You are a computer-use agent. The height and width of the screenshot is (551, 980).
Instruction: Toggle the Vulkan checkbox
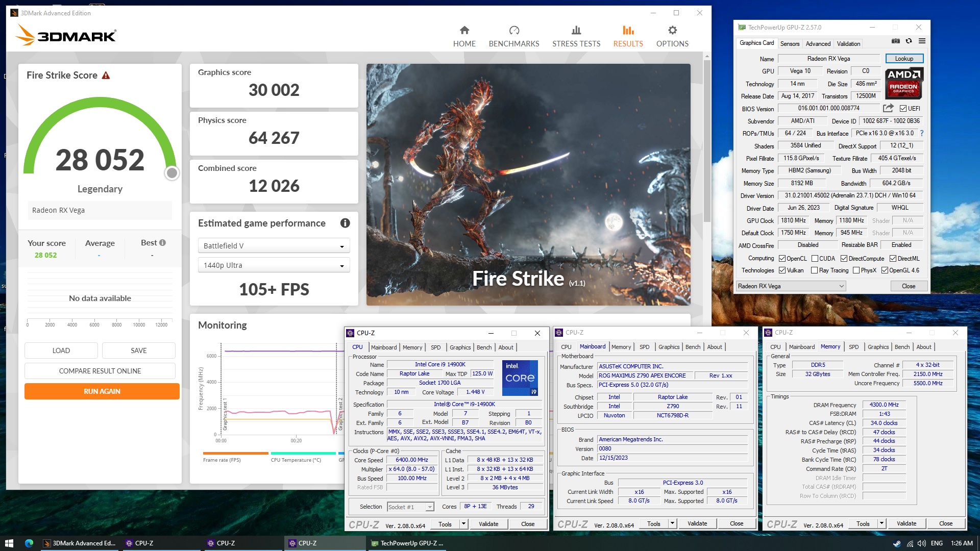(x=782, y=270)
